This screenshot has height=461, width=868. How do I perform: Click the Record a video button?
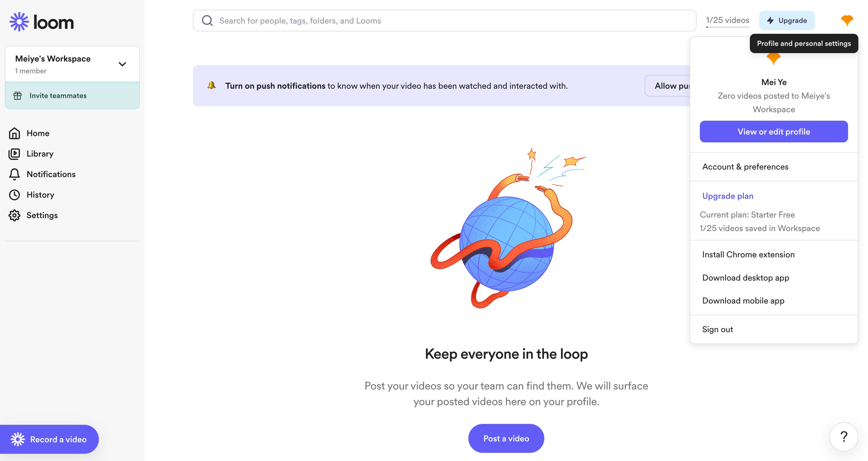click(x=49, y=439)
